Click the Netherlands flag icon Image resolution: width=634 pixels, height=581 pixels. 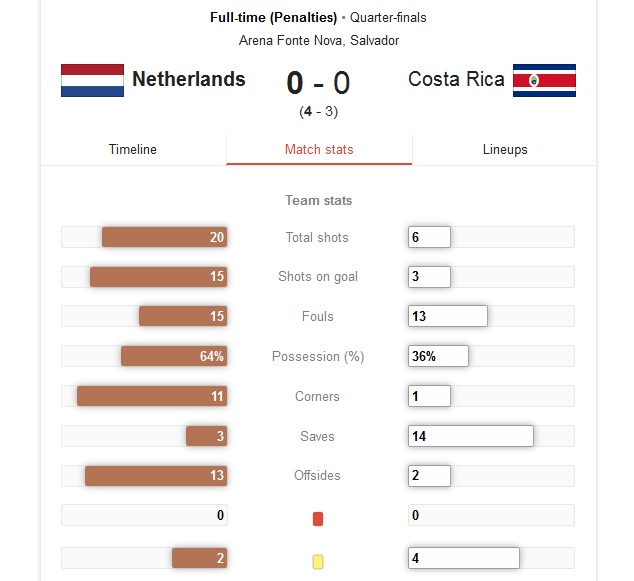pyautogui.click(x=92, y=80)
